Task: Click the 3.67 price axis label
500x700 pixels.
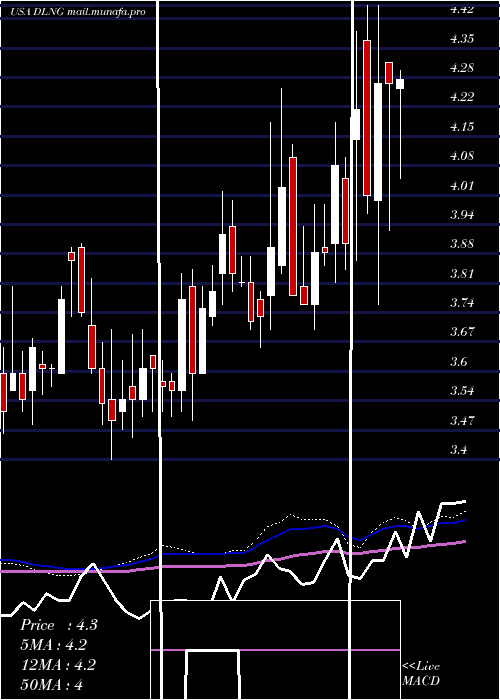Action: click(462, 332)
